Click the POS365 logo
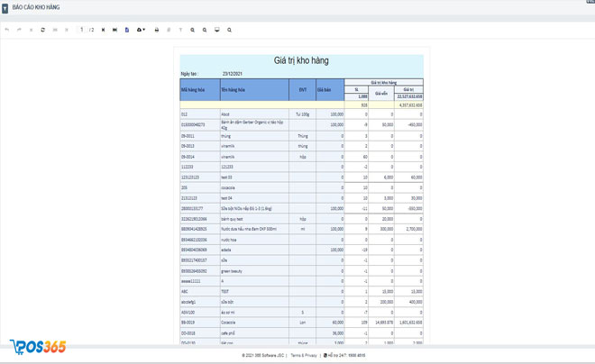The height and width of the screenshot is (364, 595). click(x=38, y=347)
